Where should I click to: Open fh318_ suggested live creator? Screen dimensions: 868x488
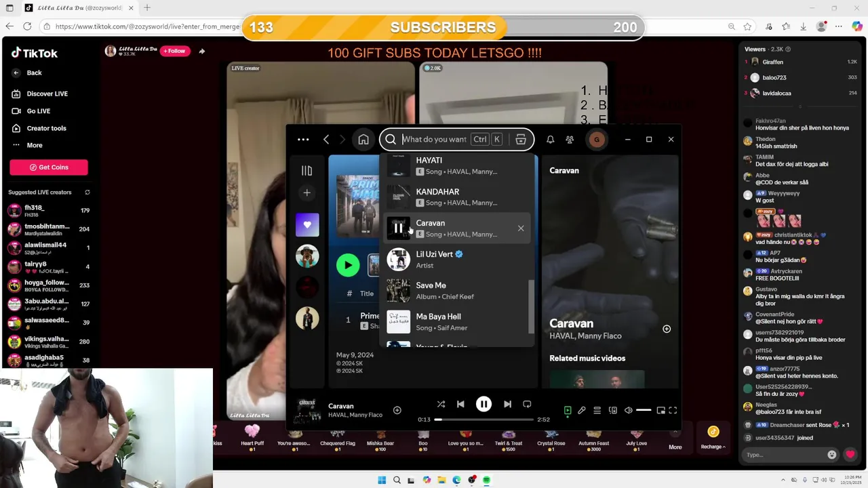pyautogui.click(x=49, y=211)
